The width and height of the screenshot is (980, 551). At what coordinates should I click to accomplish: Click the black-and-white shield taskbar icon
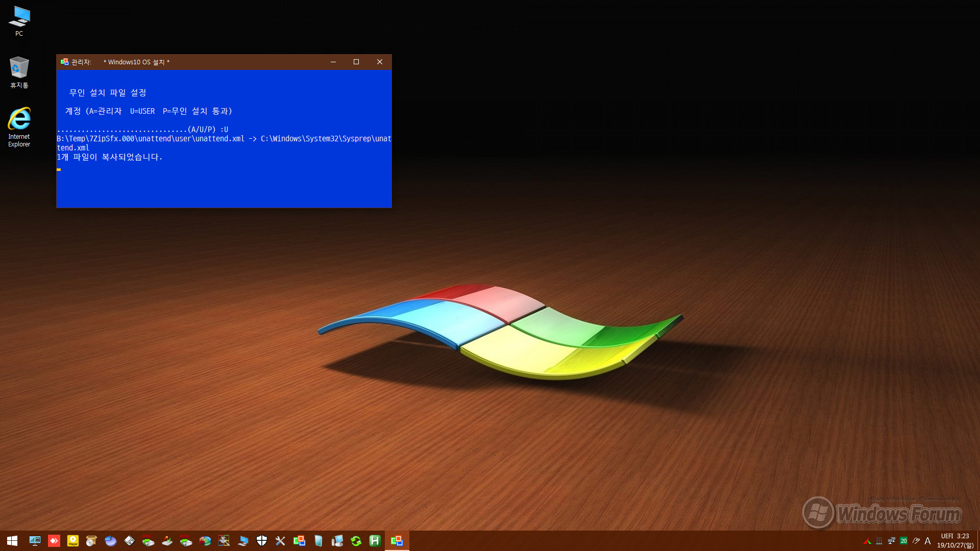point(262,541)
